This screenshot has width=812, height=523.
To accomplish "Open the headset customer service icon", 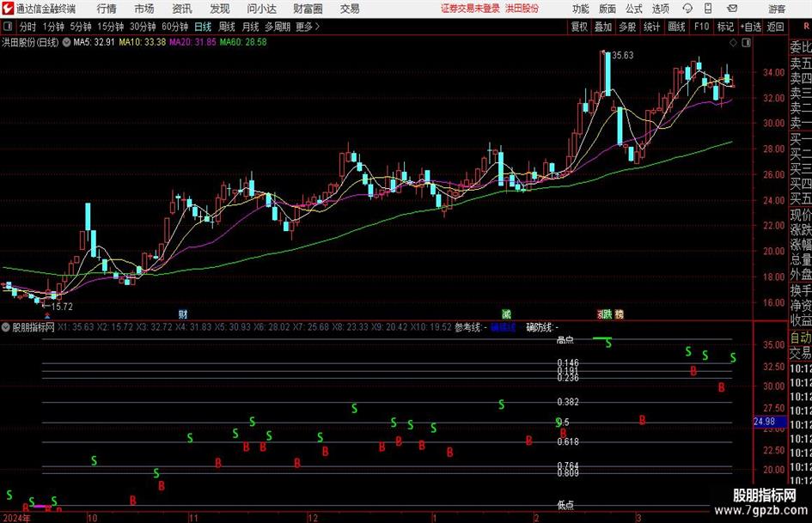I will click(687, 9).
